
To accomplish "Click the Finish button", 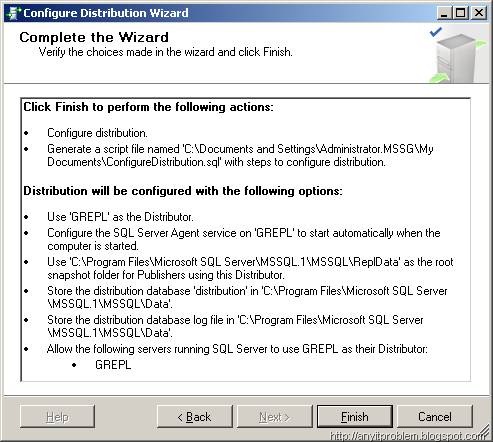I will [x=355, y=417].
